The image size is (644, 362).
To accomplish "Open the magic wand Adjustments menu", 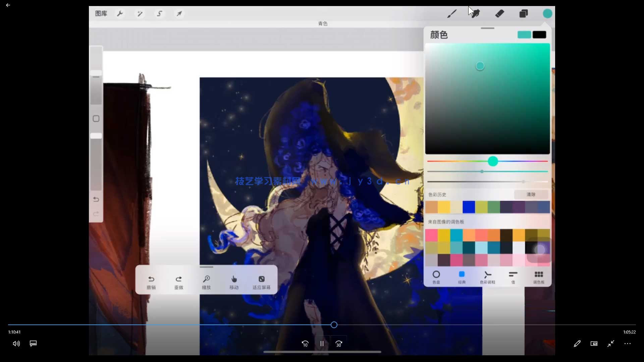I will coord(140,14).
